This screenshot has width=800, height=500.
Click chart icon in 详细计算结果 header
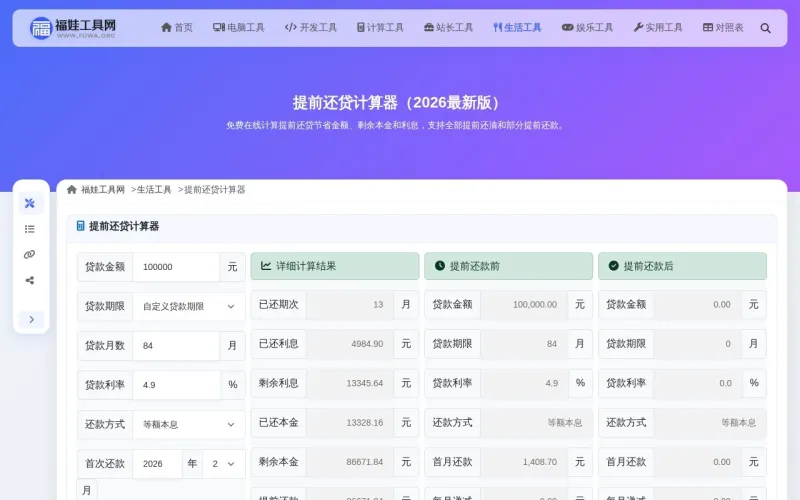click(x=266, y=266)
